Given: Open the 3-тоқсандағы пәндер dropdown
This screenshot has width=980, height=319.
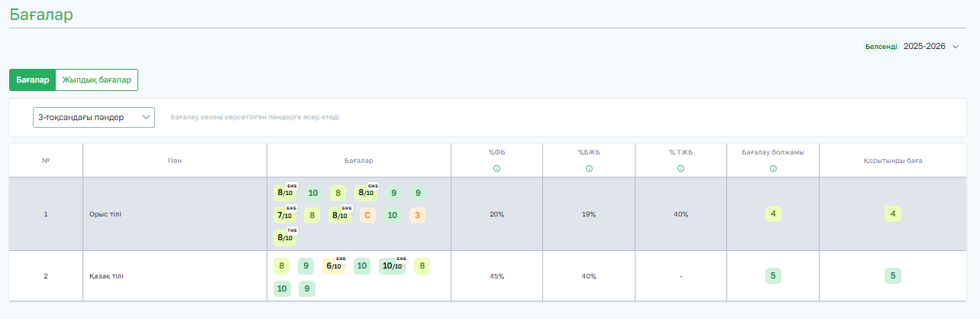Looking at the screenshot, I should 94,117.
